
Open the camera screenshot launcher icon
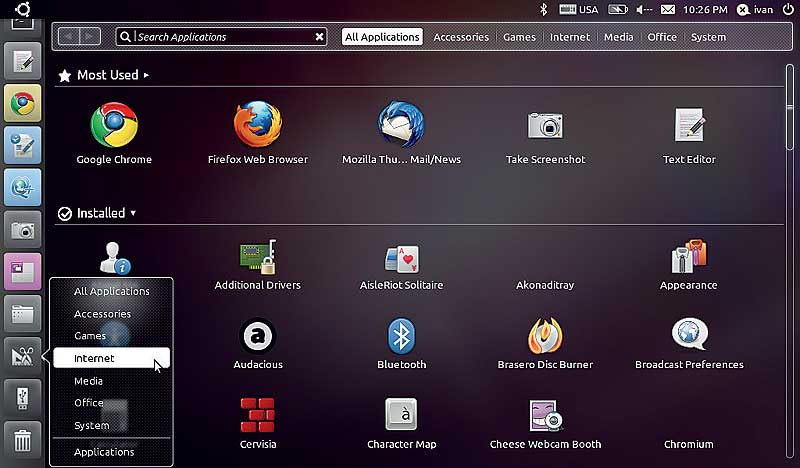click(x=22, y=230)
